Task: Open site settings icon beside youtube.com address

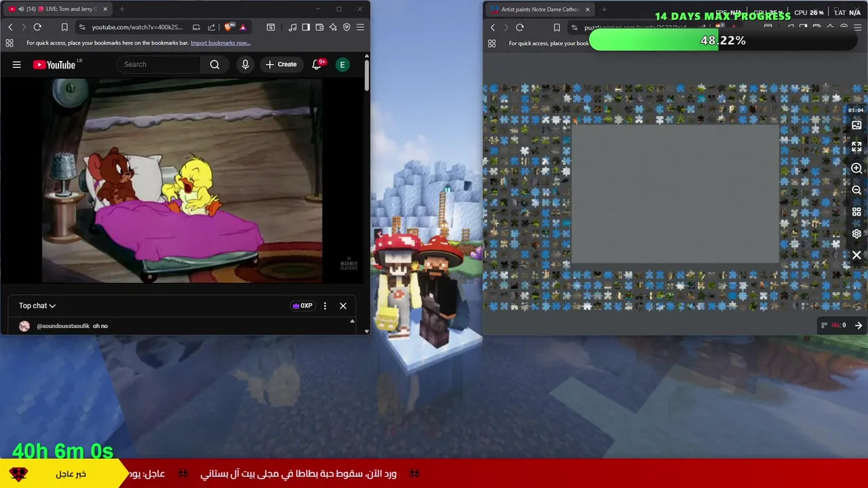Action: [x=82, y=27]
